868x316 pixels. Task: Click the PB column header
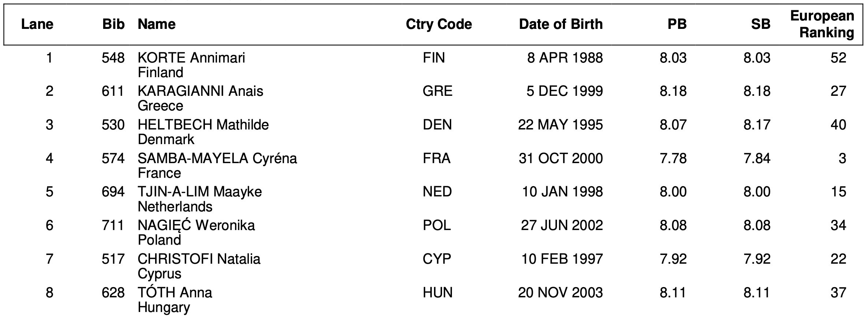pyautogui.click(x=677, y=24)
